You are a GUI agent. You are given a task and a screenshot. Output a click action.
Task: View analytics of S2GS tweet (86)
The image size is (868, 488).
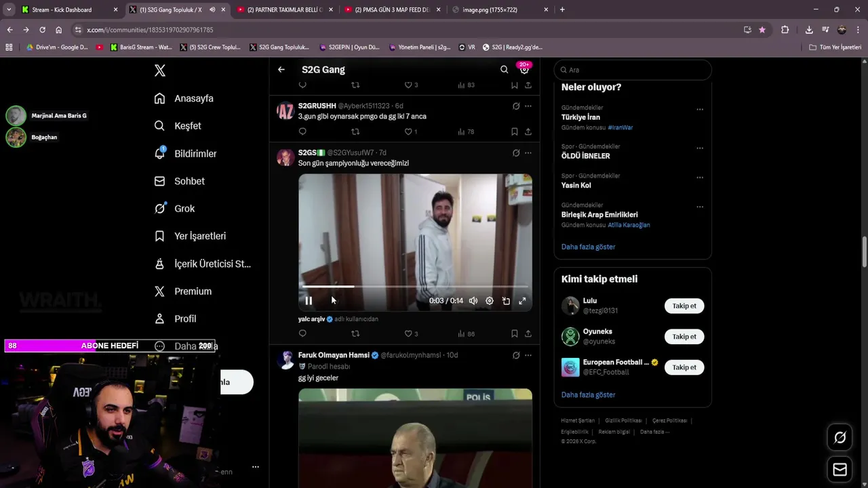466,333
